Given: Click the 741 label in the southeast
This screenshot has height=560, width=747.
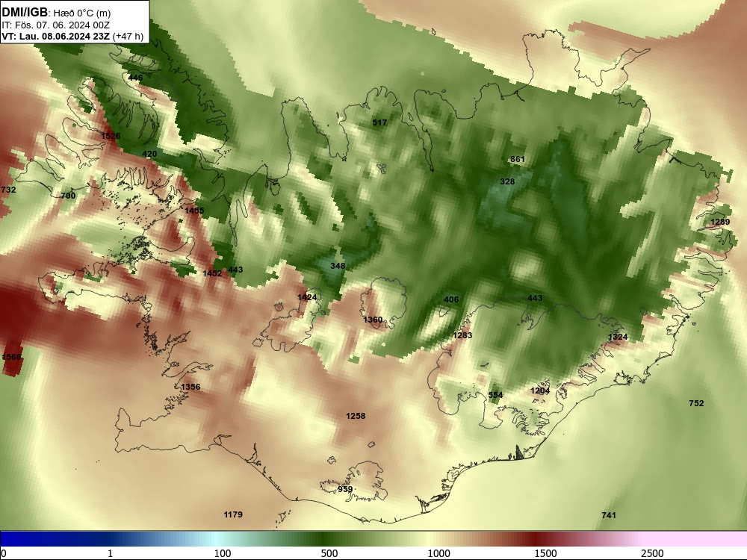Looking at the screenshot, I should [x=609, y=514].
